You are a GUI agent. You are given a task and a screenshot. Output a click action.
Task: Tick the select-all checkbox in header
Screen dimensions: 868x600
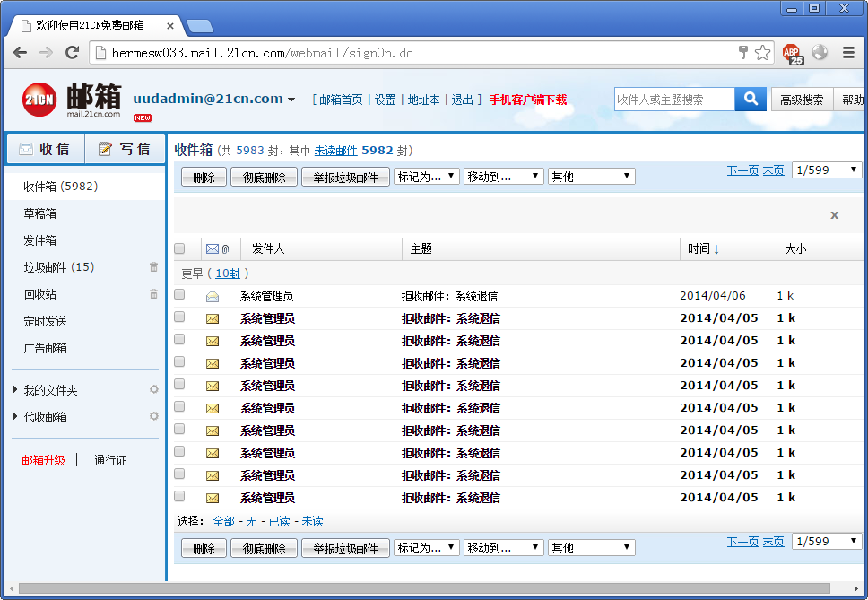click(179, 248)
